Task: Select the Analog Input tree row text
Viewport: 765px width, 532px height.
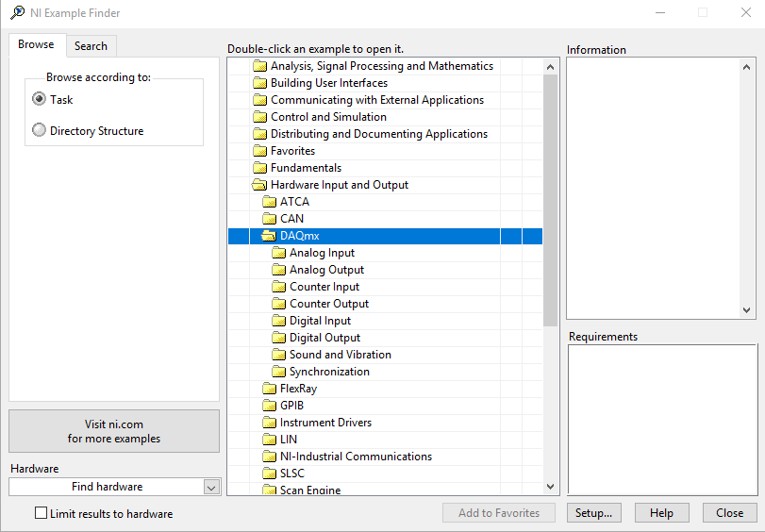Action: click(322, 253)
